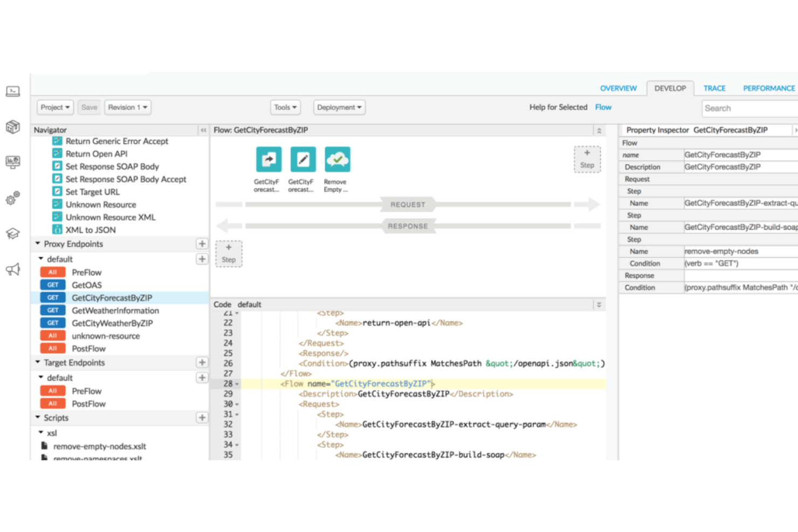Collapse the Code panel

[x=598, y=305]
